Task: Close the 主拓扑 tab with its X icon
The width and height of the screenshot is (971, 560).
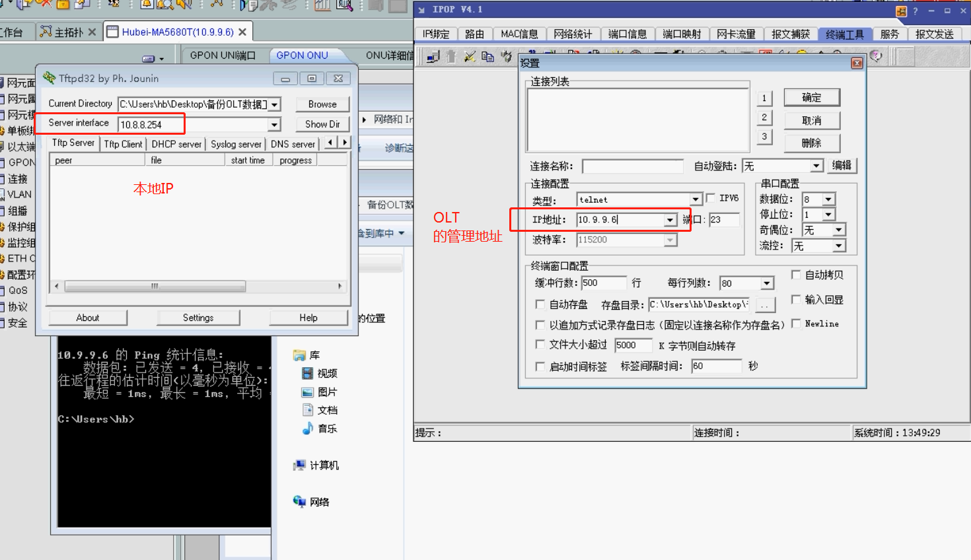Action: (x=92, y=32)
